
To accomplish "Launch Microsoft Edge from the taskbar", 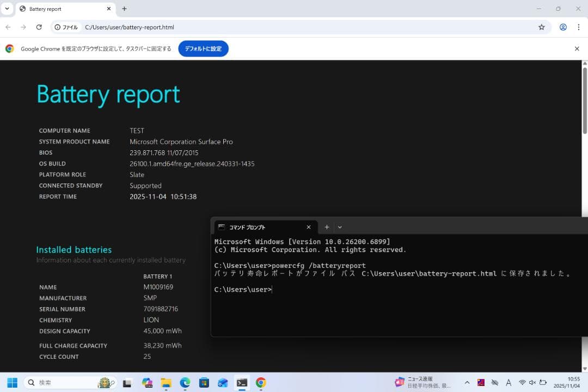I will tap(185, 382).
